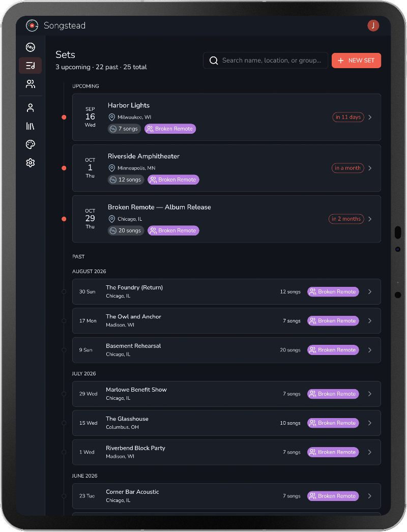Click the '10 songs' count on The Glasshouse
Screen dimensions: 407x532
pyautogui.click(x=290, y=423)
